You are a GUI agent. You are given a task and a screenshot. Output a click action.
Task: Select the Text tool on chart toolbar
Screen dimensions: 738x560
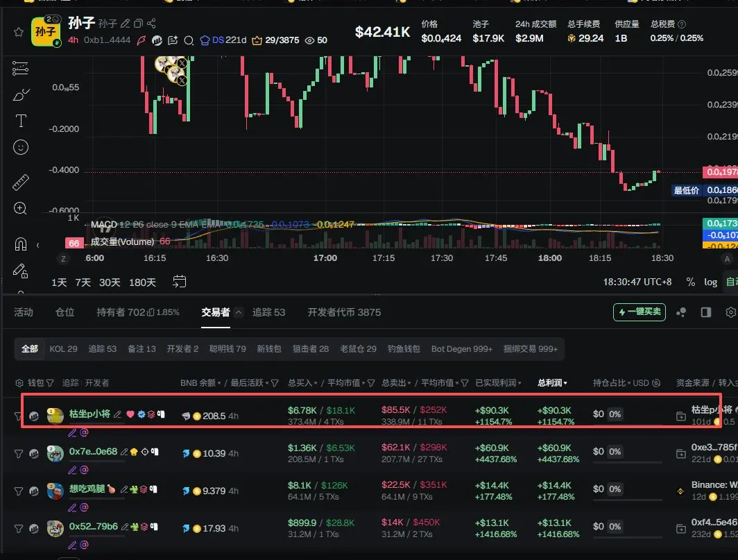(21, 121)
